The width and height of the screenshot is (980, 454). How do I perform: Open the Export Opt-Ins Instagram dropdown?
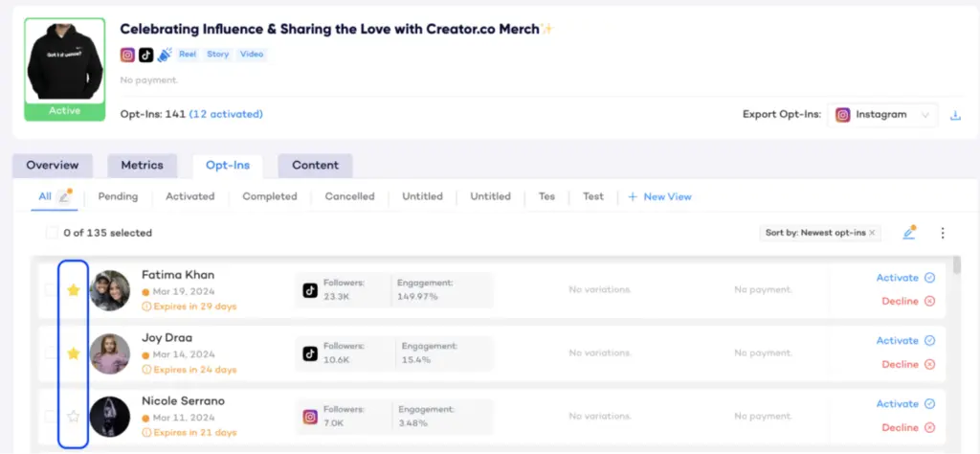point(881,115)
